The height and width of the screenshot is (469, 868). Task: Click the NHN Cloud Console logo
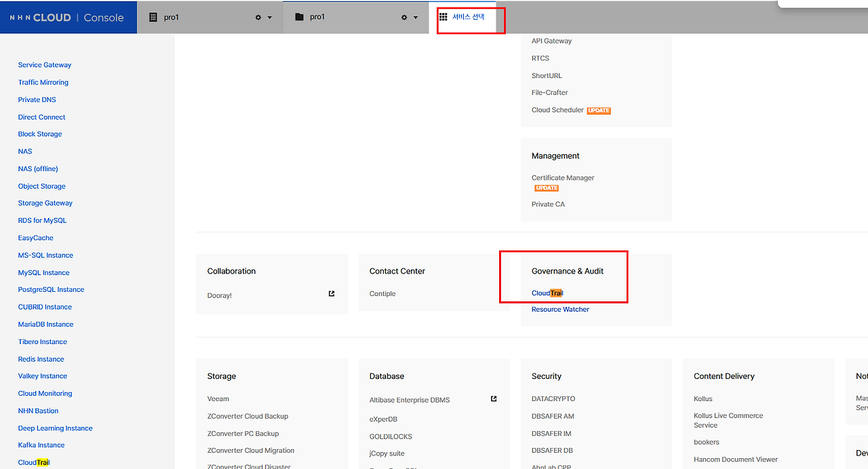(x=66, y=18)
